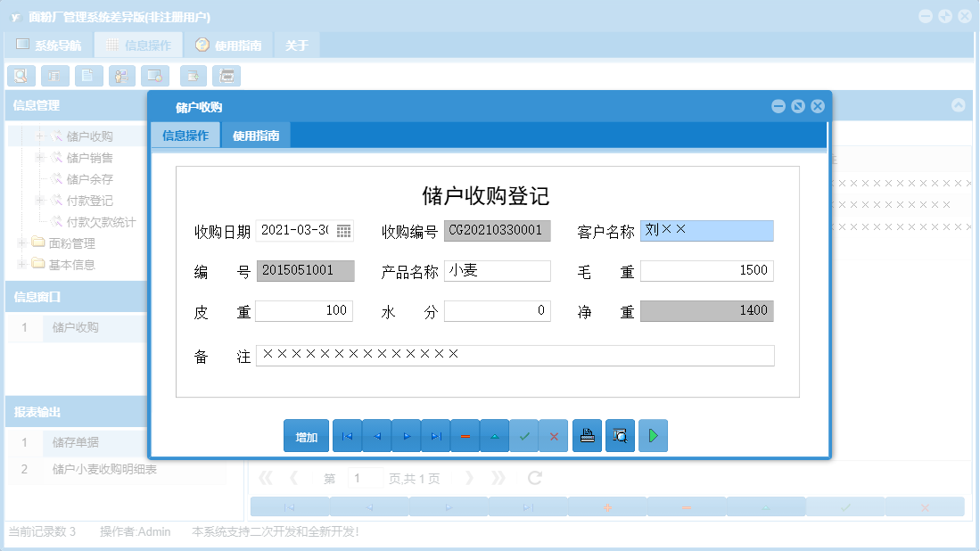Viewport: 980px width, 551px height.
Task: Open the magnifier search icon on the toolbar
Action: pos(21,76)
